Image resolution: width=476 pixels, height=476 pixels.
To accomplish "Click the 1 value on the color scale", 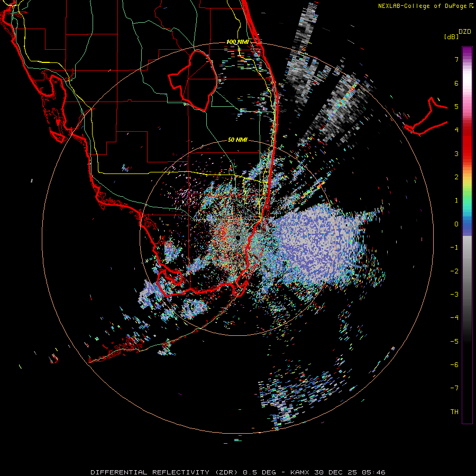I will click(x=456, y=200).
